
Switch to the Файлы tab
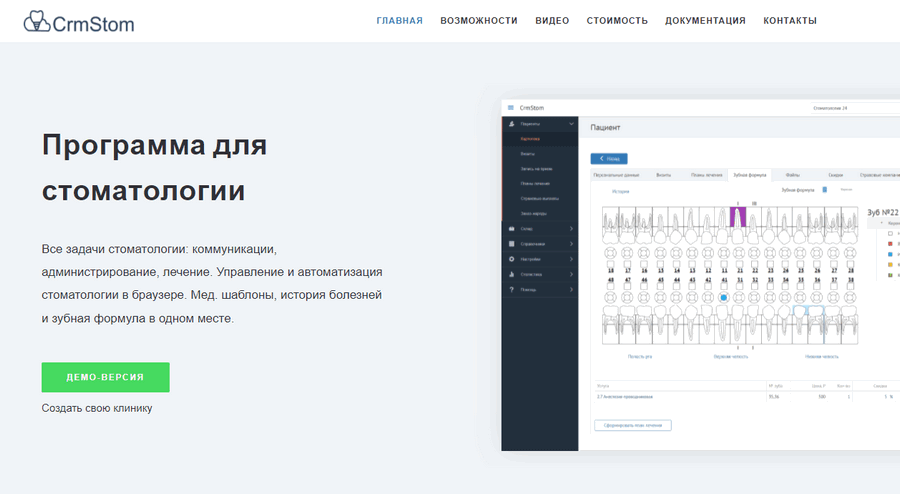click(792, 173)
